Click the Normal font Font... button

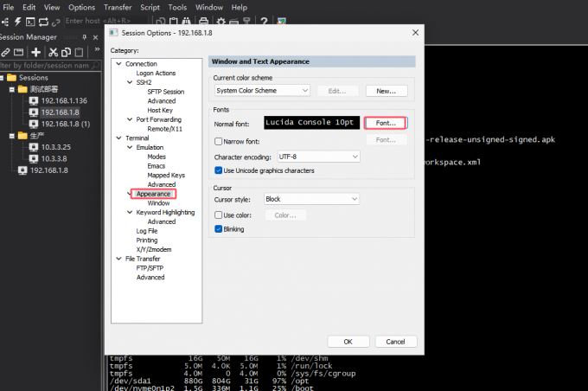(x=386, y=123)
